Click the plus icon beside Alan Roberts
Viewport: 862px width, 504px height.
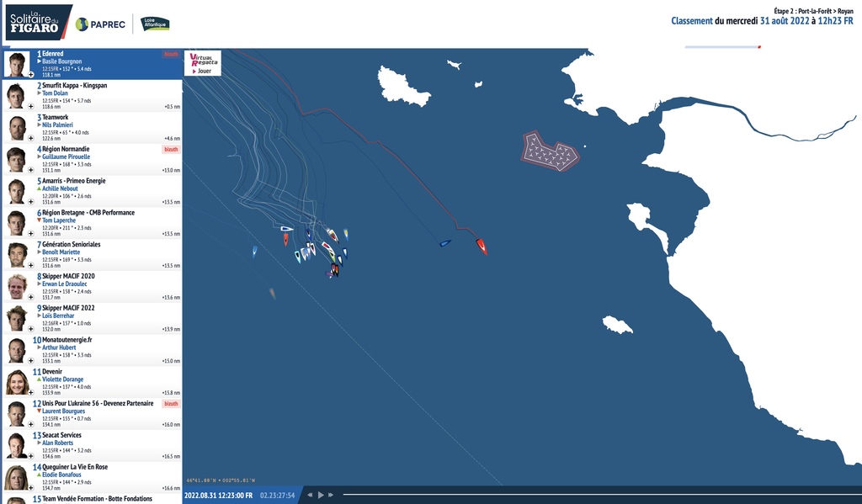click(x=31, y=456)
